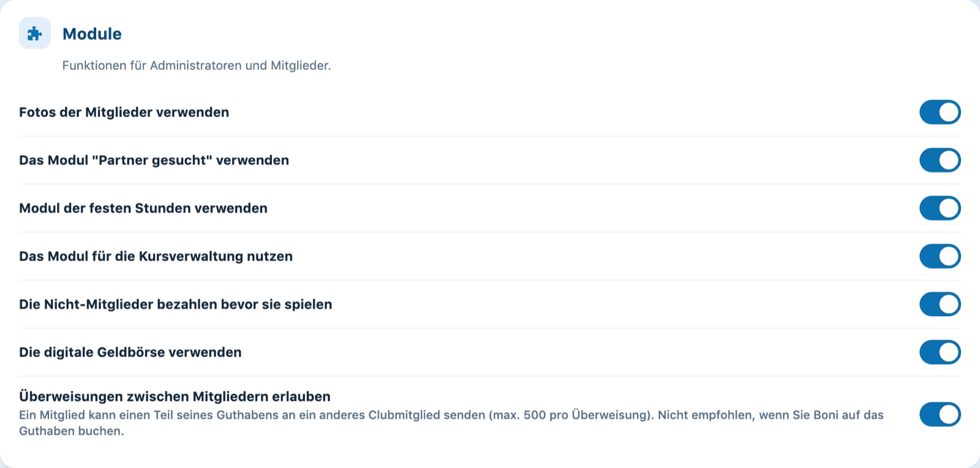Click the 'Überweisungen zwischen Mitgliedern erlauben' title
Viewport: 980px width, 468px height.
[x=175, y=396]
